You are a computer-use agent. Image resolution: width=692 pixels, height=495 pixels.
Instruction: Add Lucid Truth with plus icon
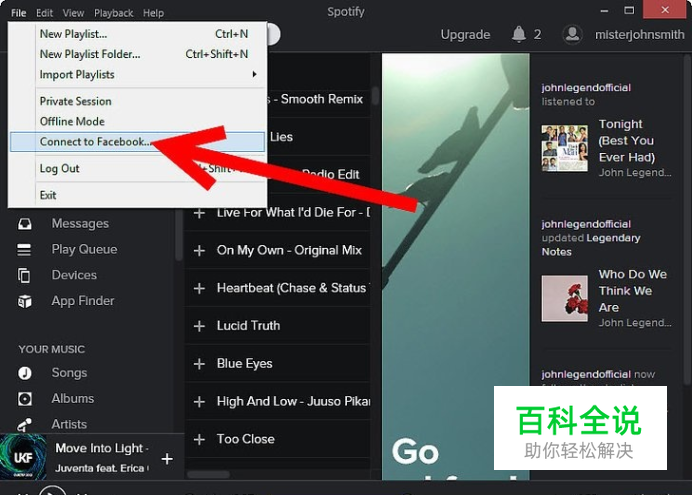[x=199, y=326]
